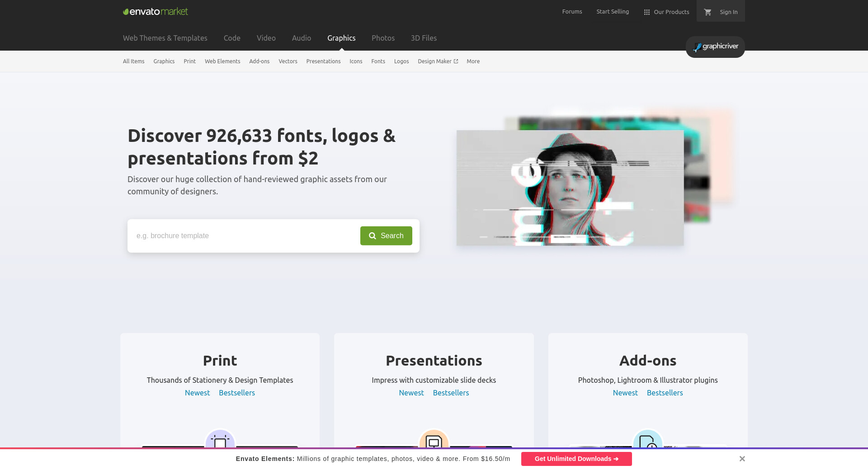868x470 pixels.
Task: Focus the brochure template search field
Action: pyautogui.click(x=244, y=236)
